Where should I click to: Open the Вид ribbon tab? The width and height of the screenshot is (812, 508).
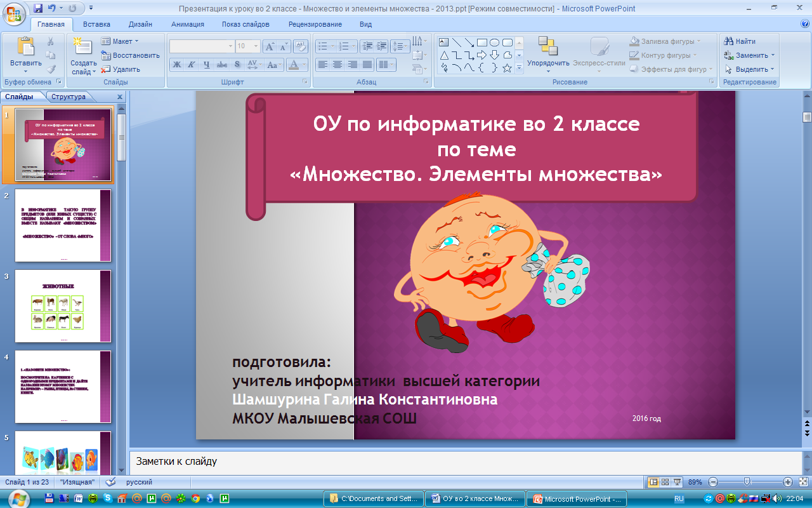click(366, 24)
